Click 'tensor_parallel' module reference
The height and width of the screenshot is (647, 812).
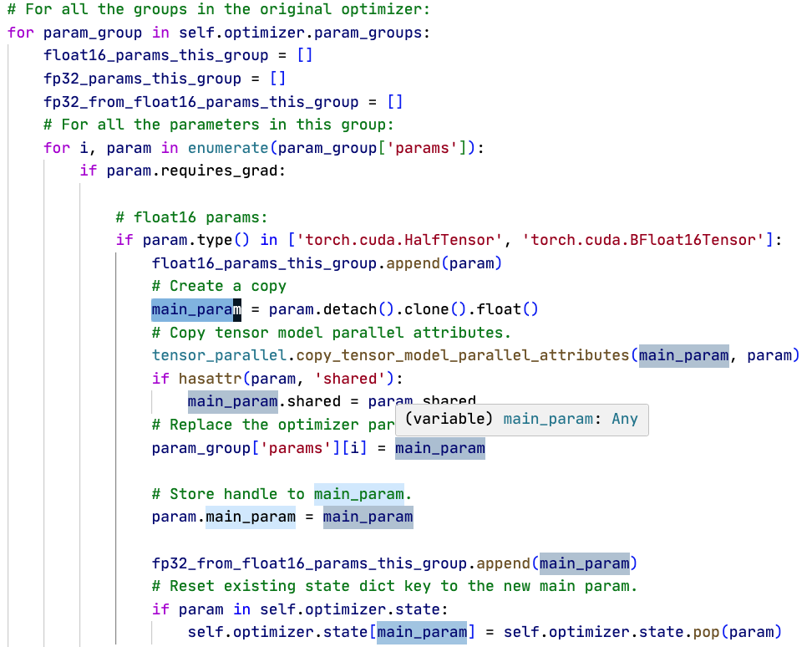[219, 356]
